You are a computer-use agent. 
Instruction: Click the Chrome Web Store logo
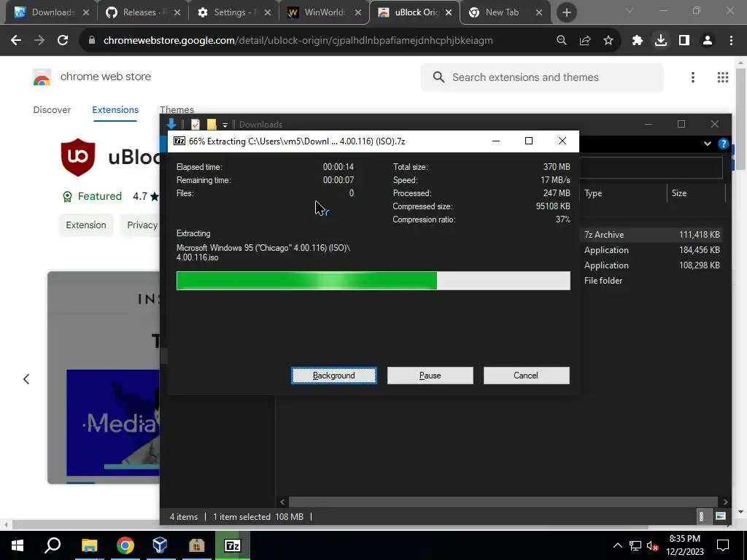(42, 77)
